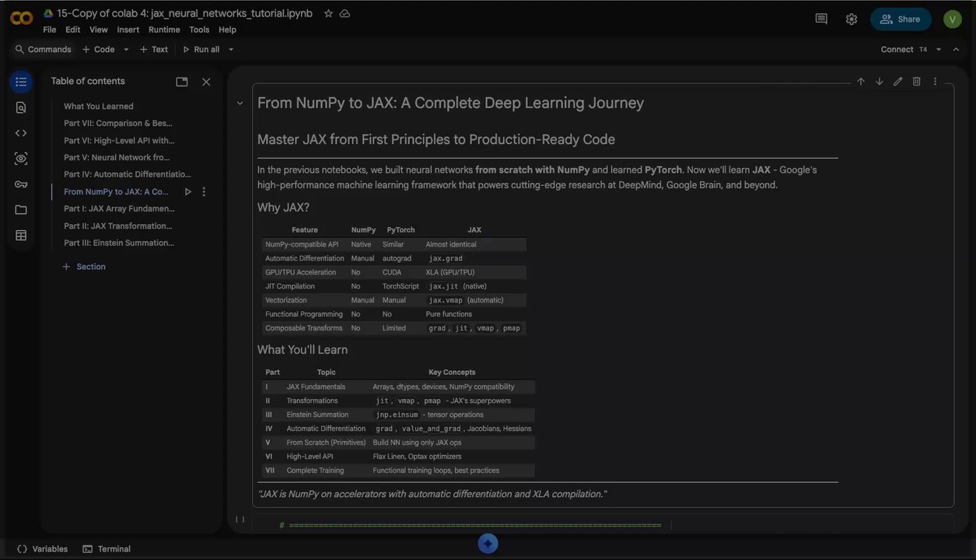Jump to Part VI: High-Level API section

click(x=119, y=141)
